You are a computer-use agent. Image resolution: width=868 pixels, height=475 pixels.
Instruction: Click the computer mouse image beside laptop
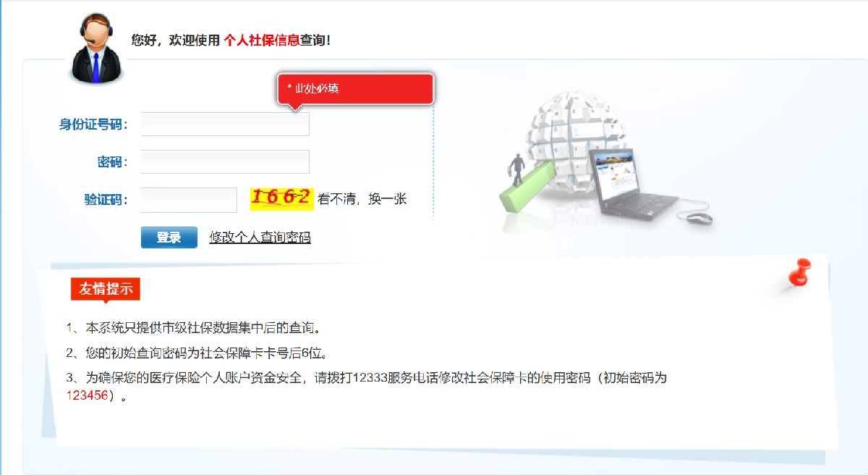coord(699,217)
